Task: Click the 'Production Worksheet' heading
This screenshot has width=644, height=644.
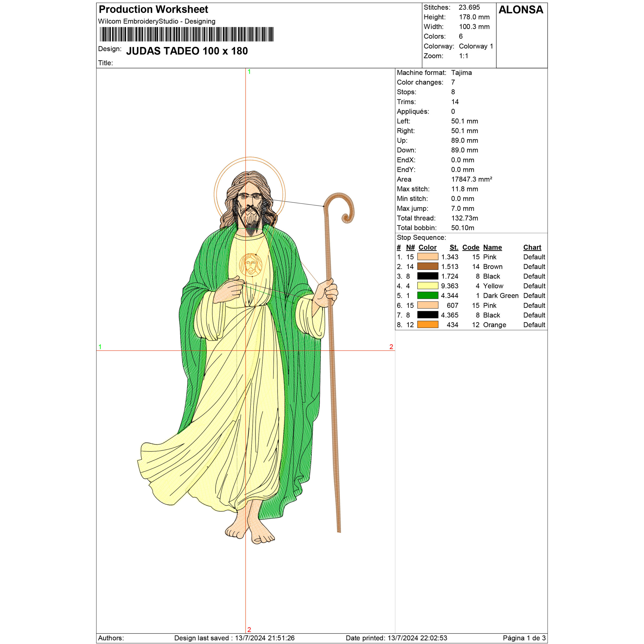Action: pos(153,9)
